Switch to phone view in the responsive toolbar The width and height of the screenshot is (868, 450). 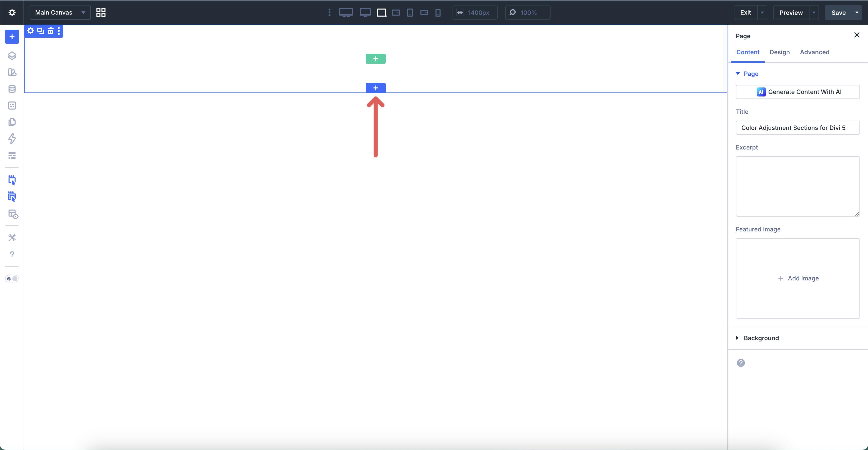(438, 13)
